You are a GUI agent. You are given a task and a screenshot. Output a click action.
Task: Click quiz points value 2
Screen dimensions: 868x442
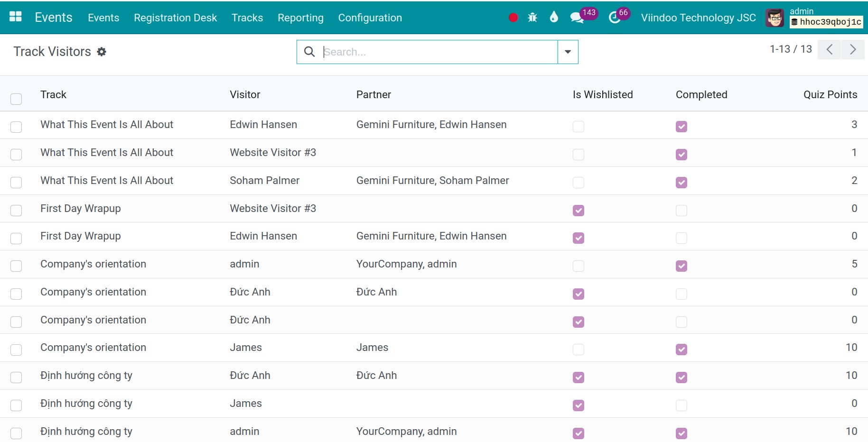(854, 180)
